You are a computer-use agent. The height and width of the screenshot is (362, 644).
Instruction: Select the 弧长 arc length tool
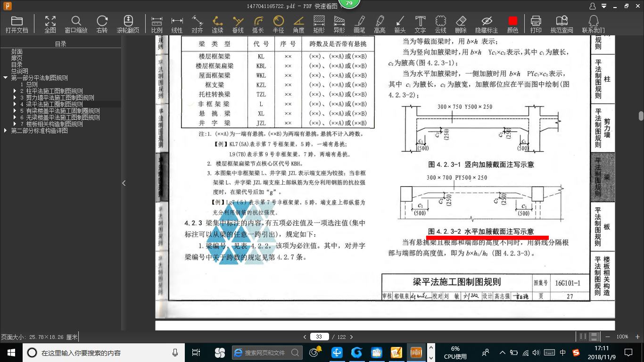(x=258, y=24)
